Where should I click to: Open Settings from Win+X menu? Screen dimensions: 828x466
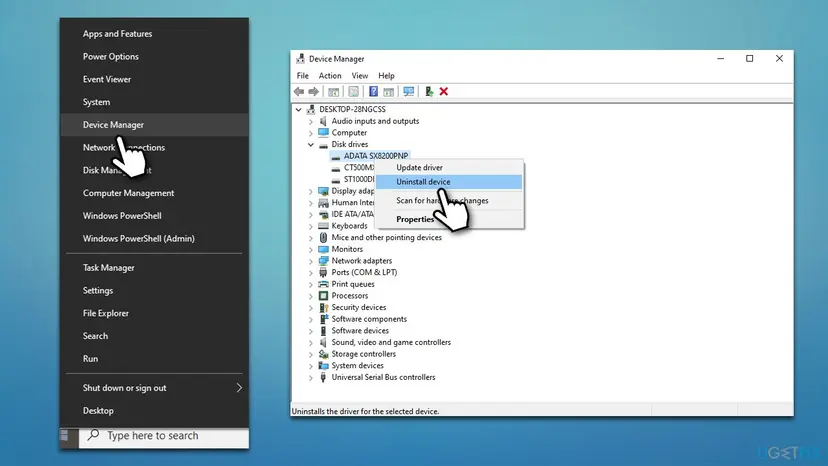[x=154, y=291]
